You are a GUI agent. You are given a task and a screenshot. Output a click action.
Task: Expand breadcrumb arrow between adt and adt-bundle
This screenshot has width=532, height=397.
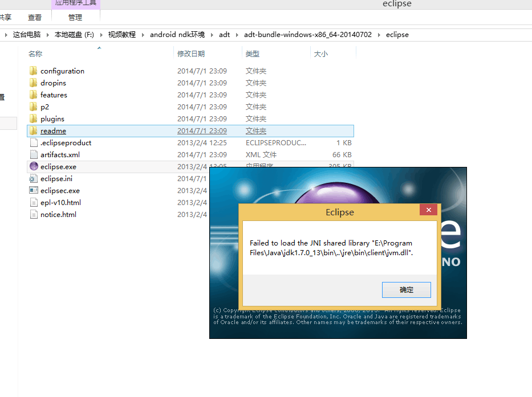click(237, 35)
